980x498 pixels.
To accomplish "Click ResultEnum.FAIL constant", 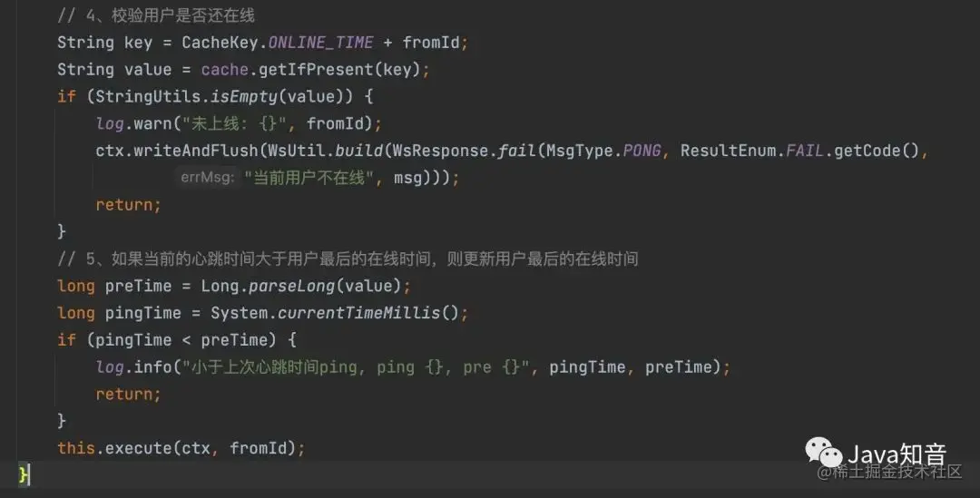I will click(x=751, y=151).
